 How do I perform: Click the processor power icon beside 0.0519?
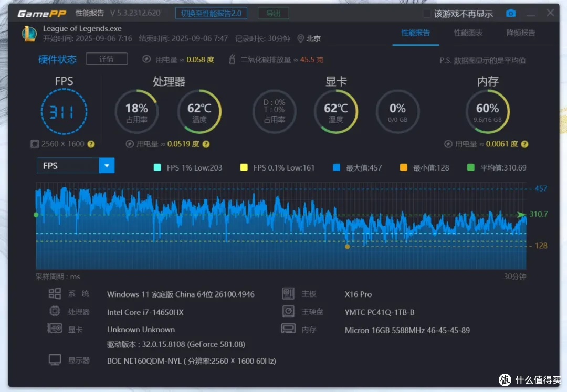(130, 144)
